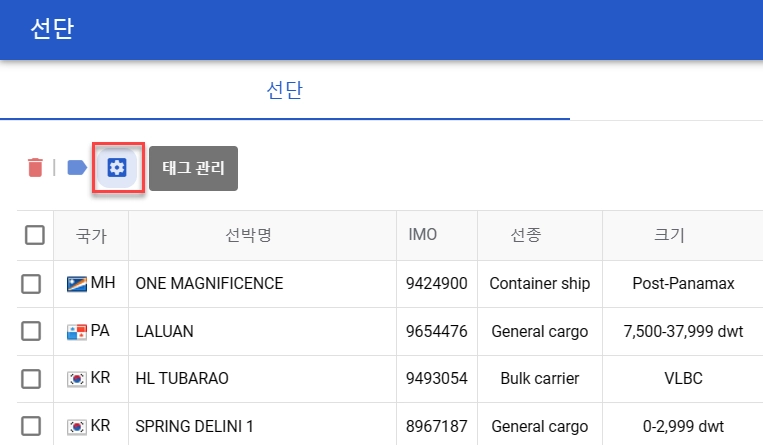
Task: Open tag management gear icon
Action: tap(117, 168)
